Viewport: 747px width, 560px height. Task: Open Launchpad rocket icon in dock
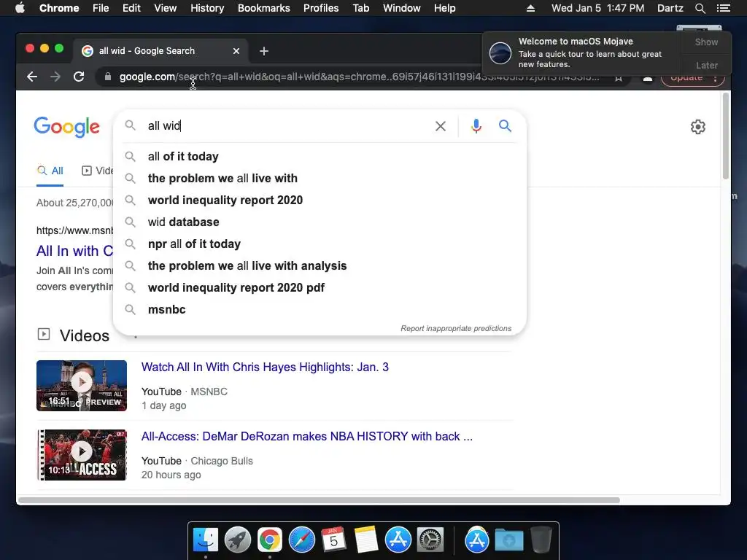(x=238, y=540)
